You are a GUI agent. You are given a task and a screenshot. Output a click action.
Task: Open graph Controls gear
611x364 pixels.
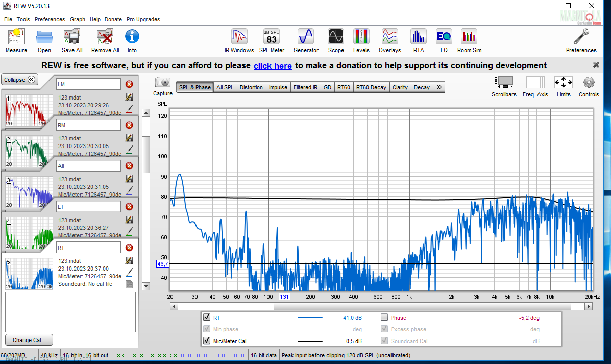[x=589, y=86]
